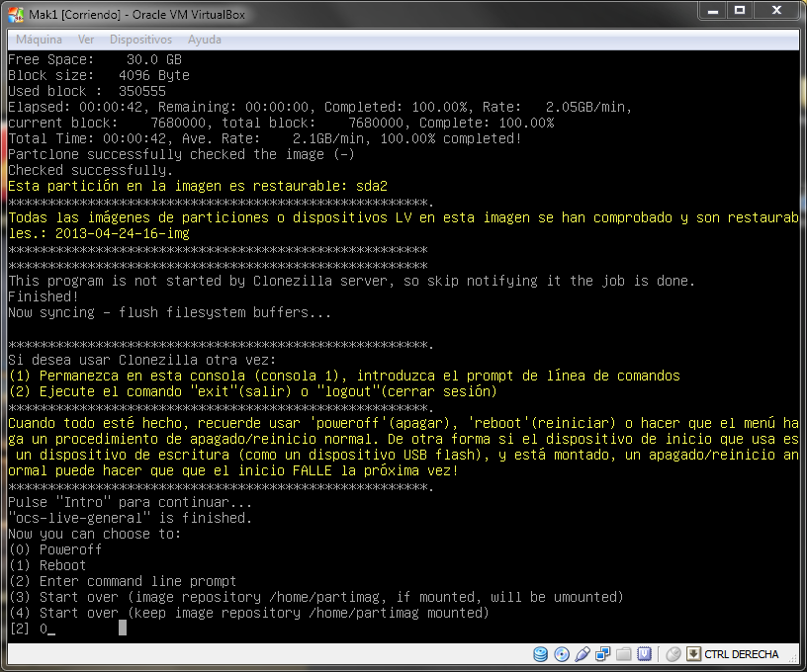This screenshot has height=672, width=807.
Task: Click 'Partclone successfully checked the image' line
Action: pos(182,154)
